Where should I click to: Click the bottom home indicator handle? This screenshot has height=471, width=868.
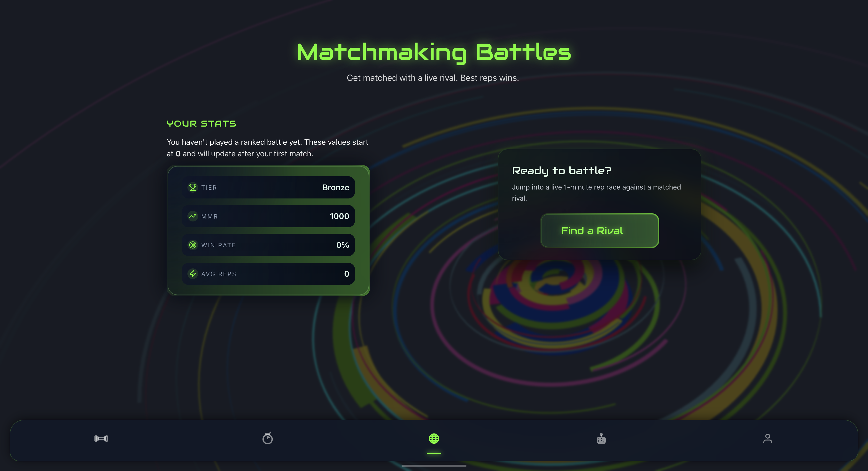434,466
